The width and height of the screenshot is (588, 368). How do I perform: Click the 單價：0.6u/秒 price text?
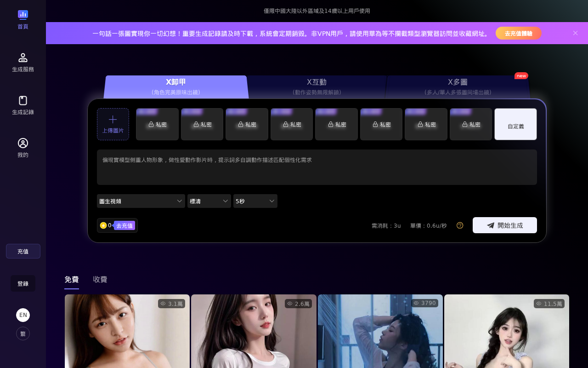tap(429, 225)
